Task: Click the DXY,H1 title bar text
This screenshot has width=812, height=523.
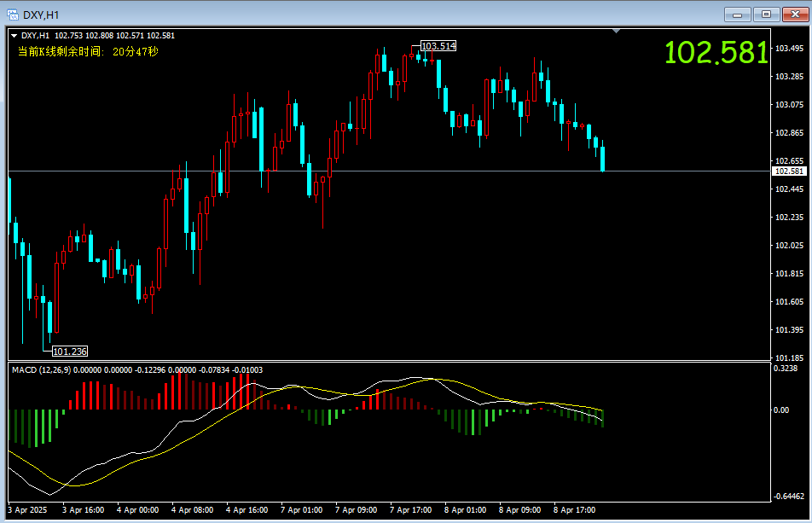Action: [42, 15]
